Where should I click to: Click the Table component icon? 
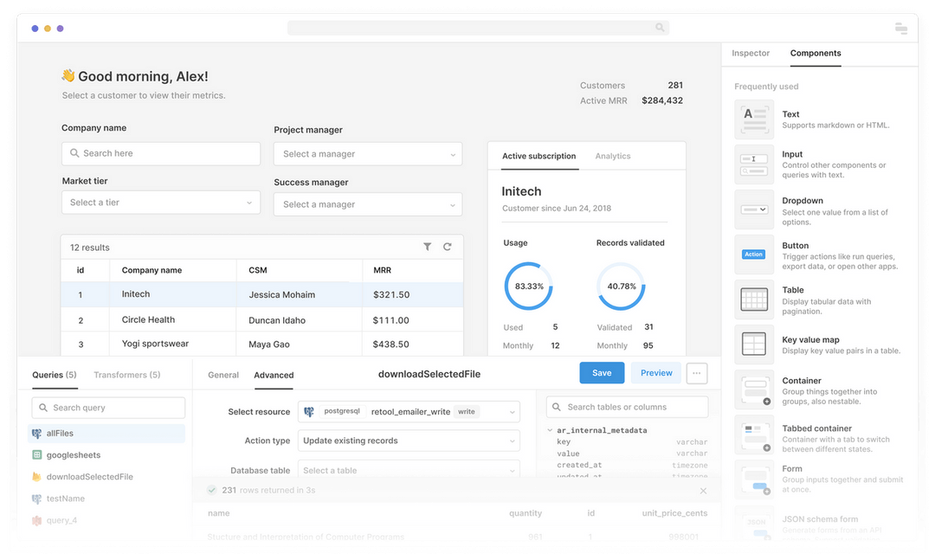coord(755,299)
